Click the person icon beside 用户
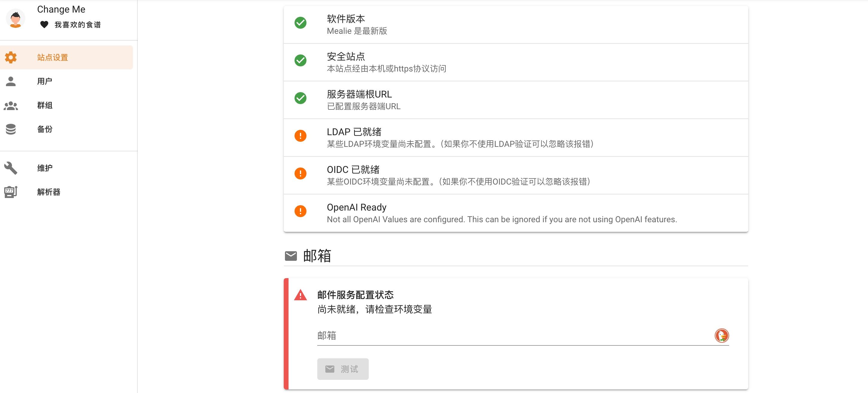Screen dimensions: 868x393 point(11,81)
